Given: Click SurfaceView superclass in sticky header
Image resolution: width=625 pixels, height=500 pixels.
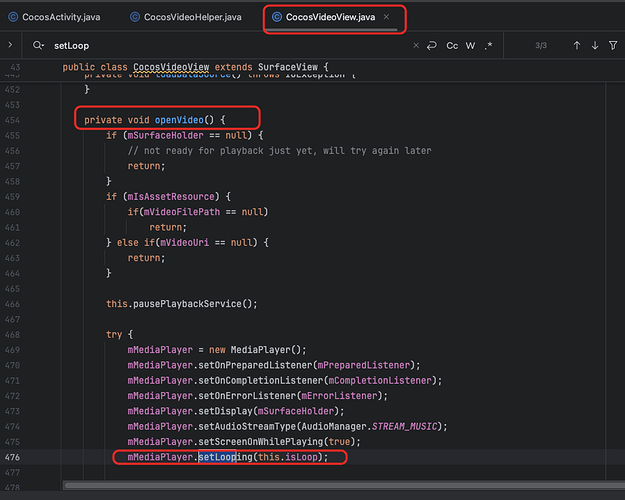Looking at the screenshot, I should 288,67.
